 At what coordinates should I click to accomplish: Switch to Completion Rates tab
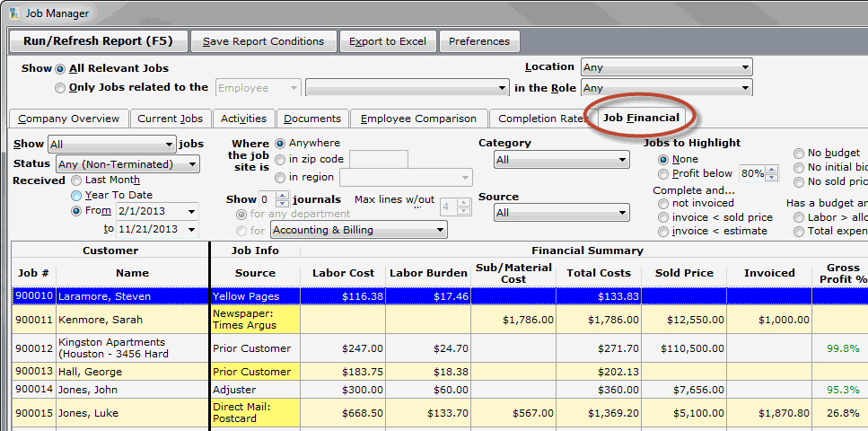(542, 119)
